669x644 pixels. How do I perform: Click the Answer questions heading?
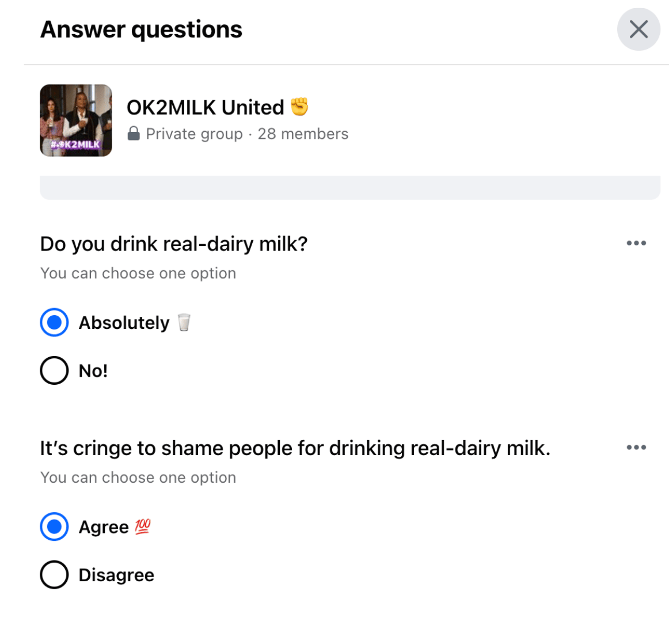point(140,29)
